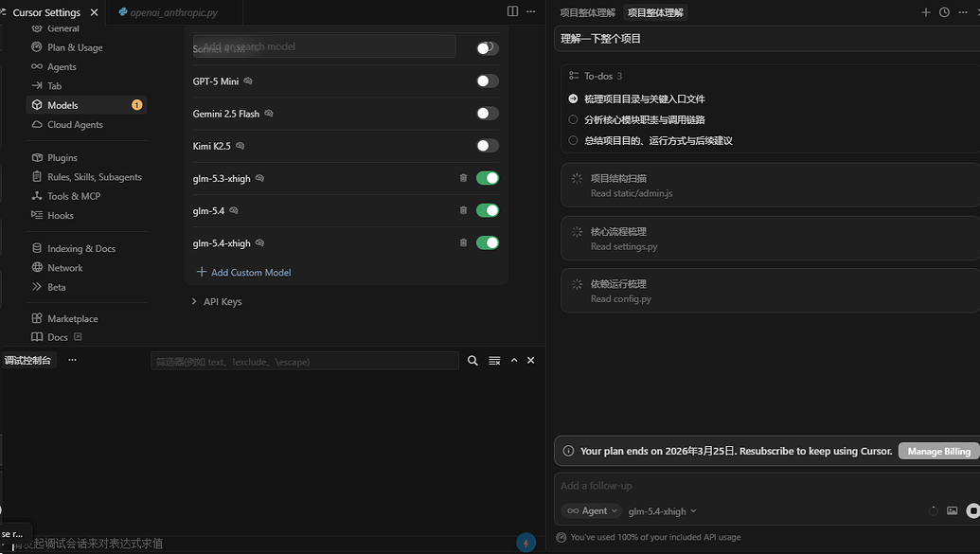980x554 pixels.
Task: Select the 总结项目目的 to-do radio
Action: click(573, 141)
